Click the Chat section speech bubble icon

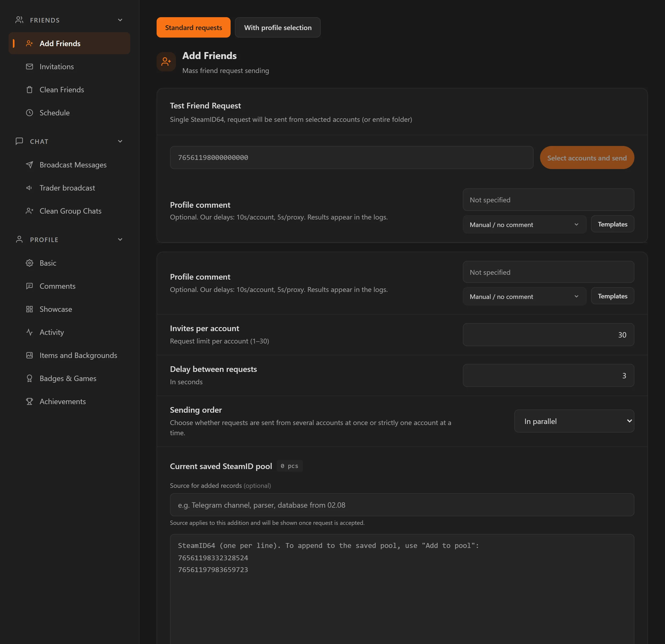(x=19, y=141)
